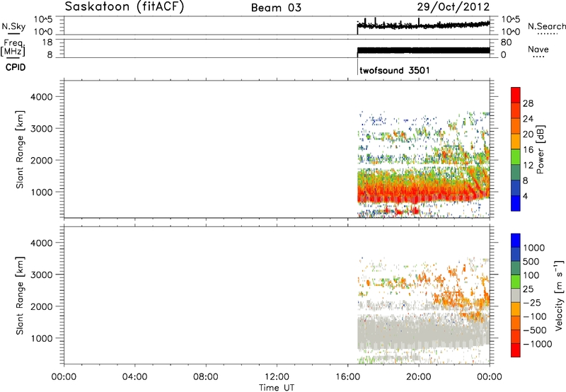Click the '20:00' time tick label
The width and height of the screenshot is (566, 392).
(x=418, y=377)
